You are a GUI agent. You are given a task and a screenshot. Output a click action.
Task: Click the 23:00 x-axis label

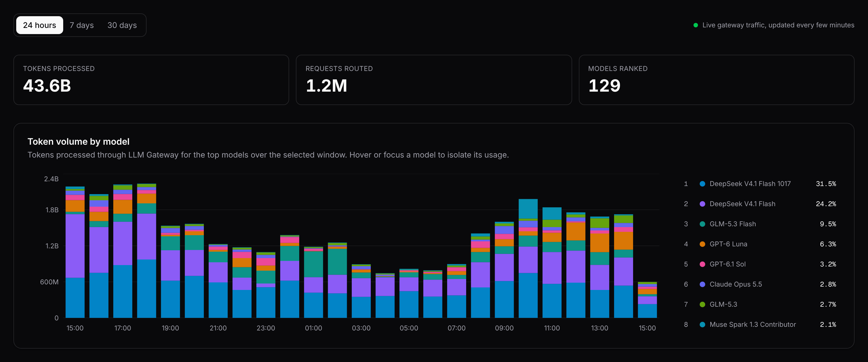click(266, 328)
